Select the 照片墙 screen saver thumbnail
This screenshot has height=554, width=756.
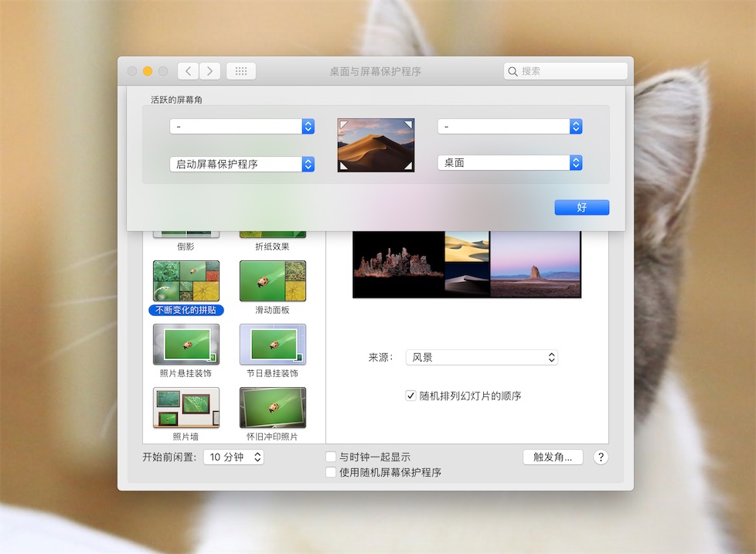coord(186,407)
